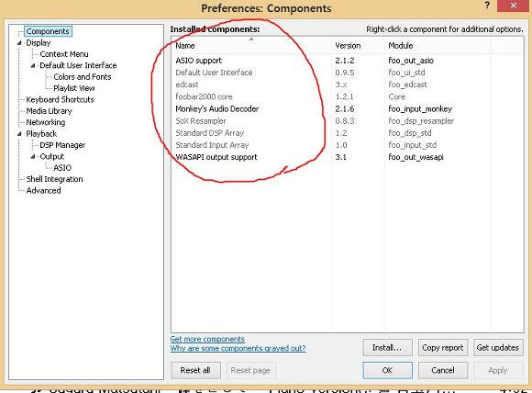Select Default User Interface page

tap(78, 65)
